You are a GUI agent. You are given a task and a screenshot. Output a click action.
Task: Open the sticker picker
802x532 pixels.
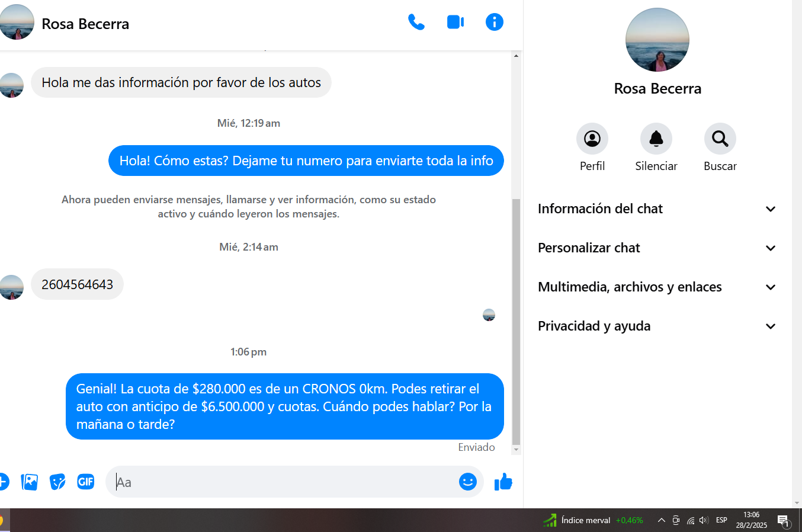tap(57, 482)
